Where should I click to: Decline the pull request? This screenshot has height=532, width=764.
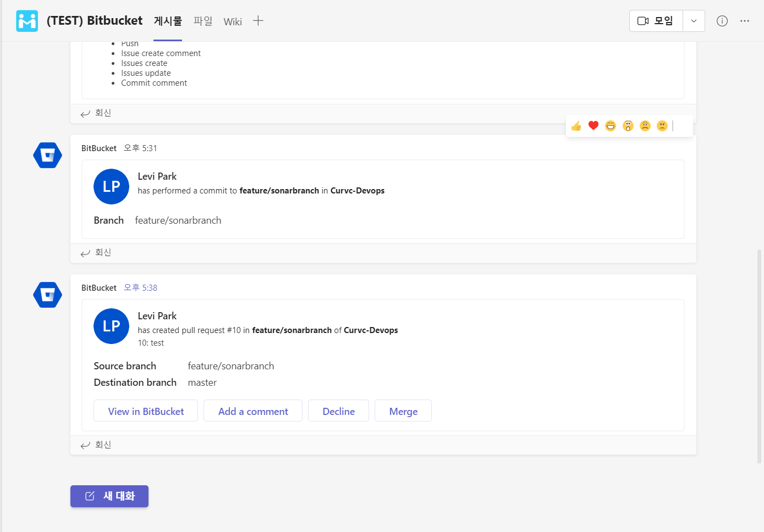click(x=338, y=411)
